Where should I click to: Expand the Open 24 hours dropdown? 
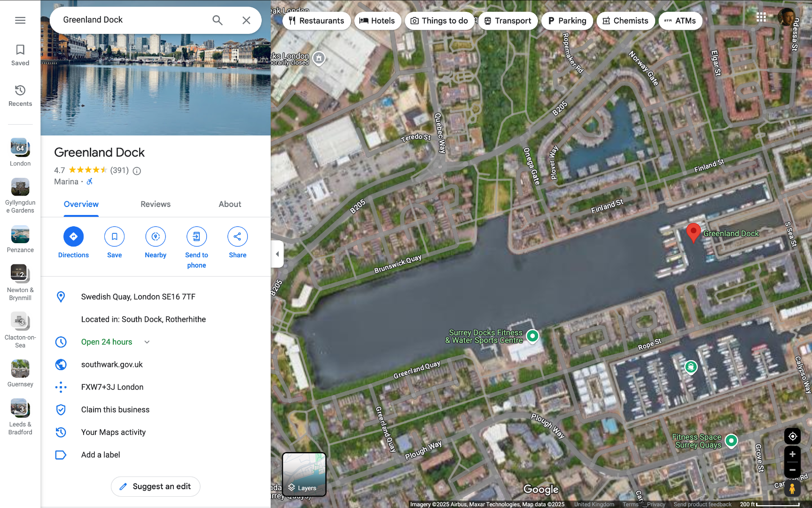[x=147, y=342]
